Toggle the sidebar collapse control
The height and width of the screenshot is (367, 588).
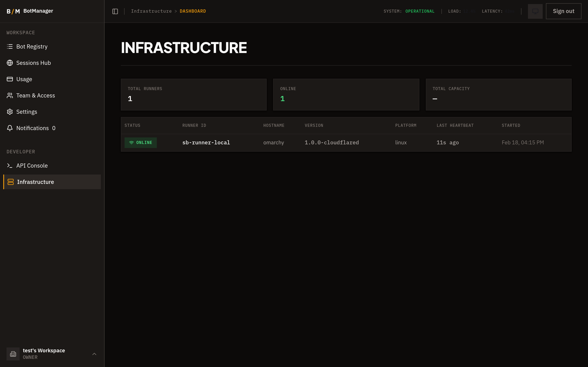click(x=115, y=11)
